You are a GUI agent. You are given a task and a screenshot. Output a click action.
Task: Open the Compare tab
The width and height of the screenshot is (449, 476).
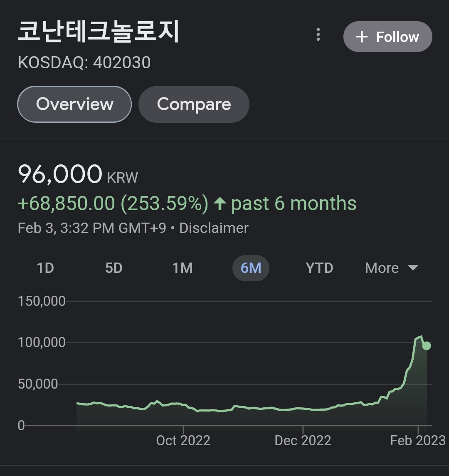pos(194,104)
